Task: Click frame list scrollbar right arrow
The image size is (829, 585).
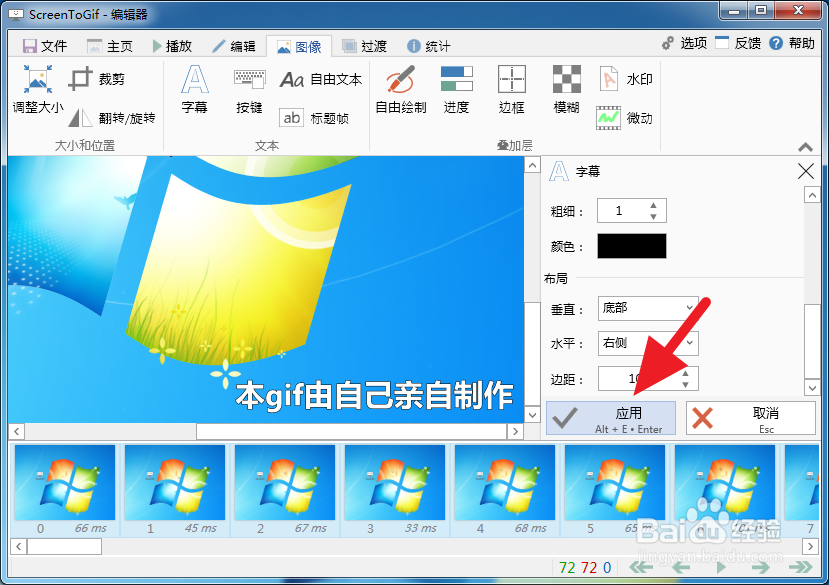Action: [x=810, y=546]
